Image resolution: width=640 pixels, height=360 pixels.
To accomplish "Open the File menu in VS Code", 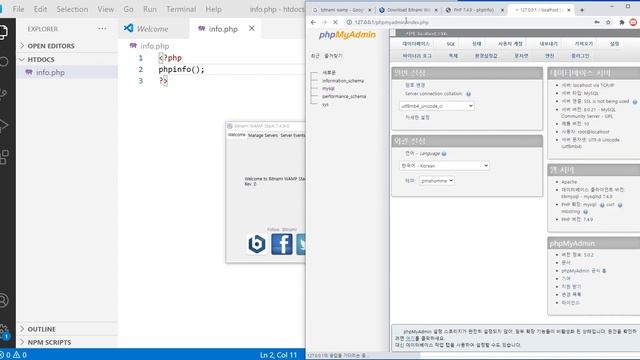I will coord(18,9).
